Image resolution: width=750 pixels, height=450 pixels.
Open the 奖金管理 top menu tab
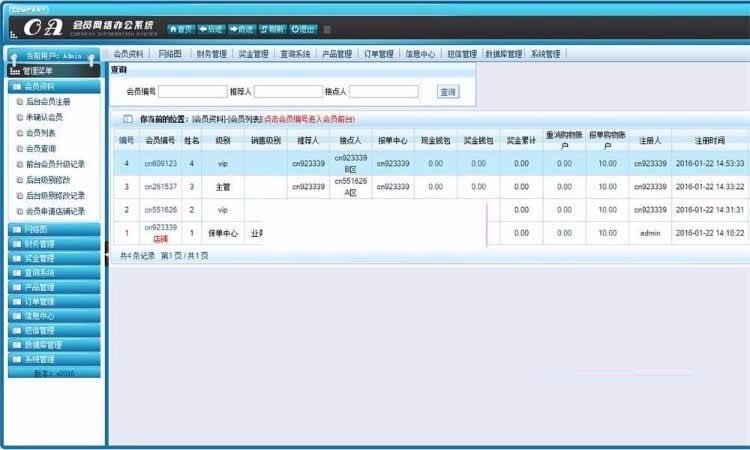click(254, 54)
